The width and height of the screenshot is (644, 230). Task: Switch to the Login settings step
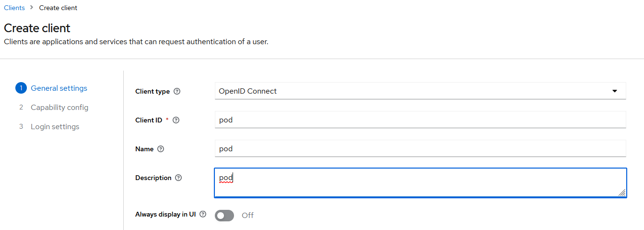[x=55, y=127]
